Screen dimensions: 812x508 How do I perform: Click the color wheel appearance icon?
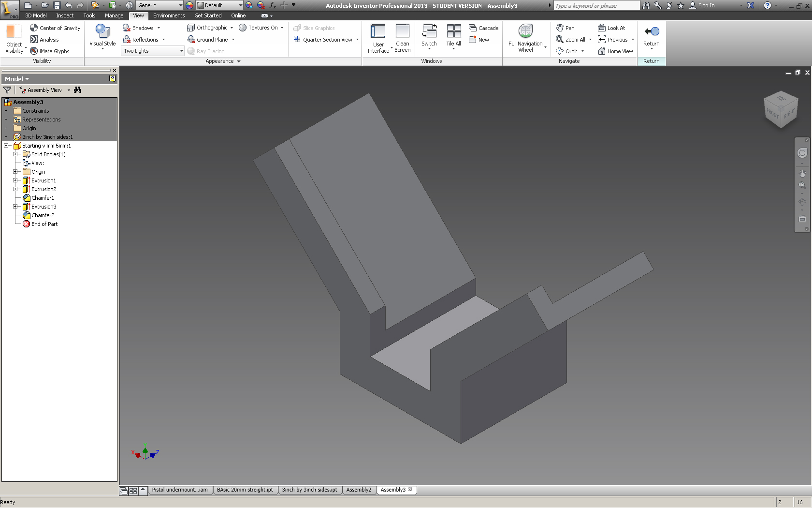pyautogui.click(x=189, y=5)
